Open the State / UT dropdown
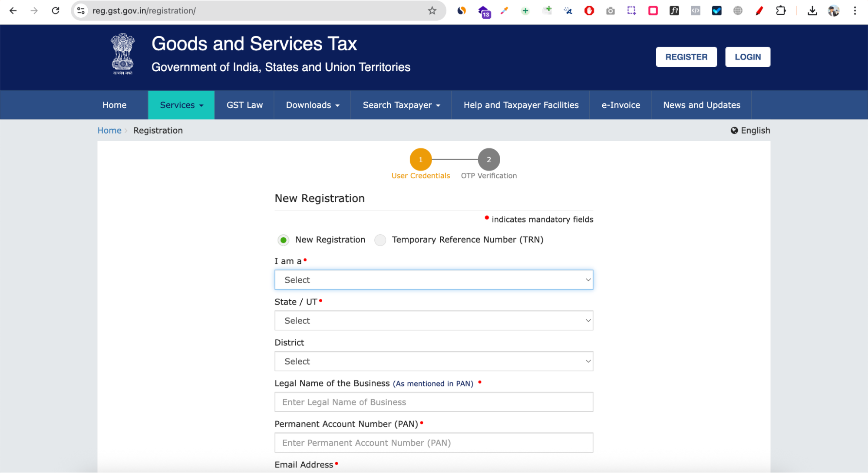This screenshot has width=868, height=473. (x=433, y=320)
